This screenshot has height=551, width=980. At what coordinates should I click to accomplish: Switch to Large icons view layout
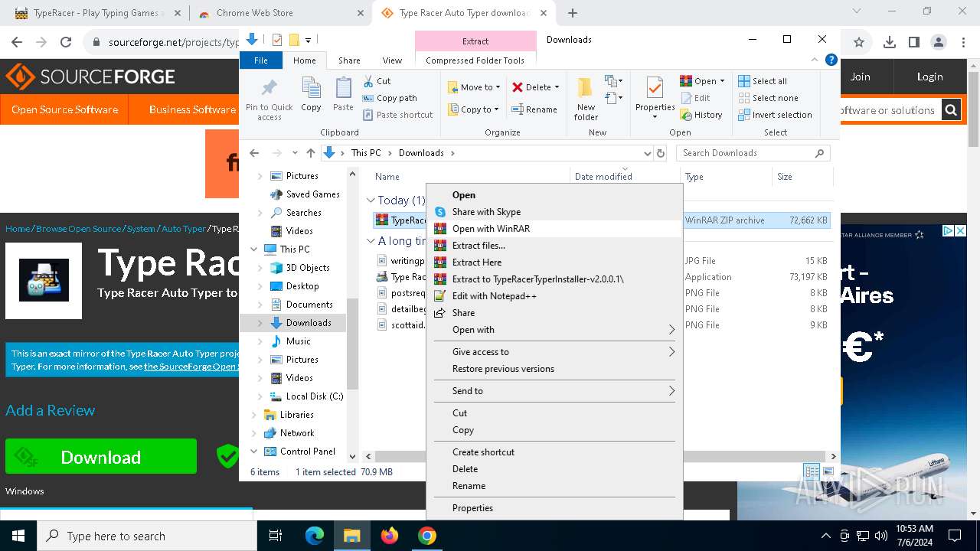tap(828, 471)
